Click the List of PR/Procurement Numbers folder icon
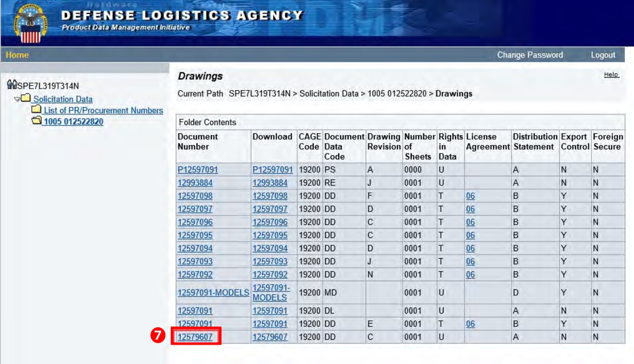This screenshot has height=364, width=634. [x=36, y=109]
